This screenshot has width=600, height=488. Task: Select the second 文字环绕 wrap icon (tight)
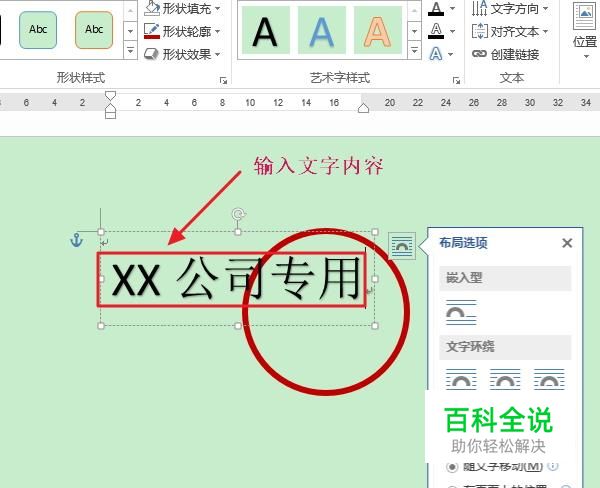tap(505, 379)
